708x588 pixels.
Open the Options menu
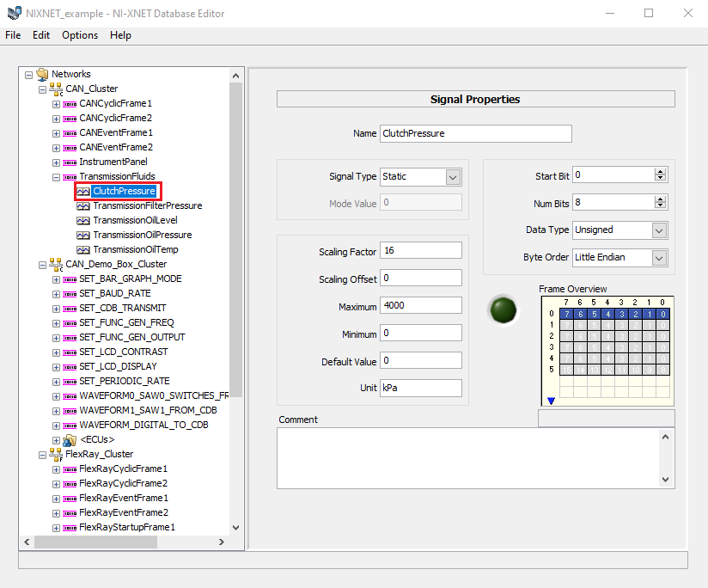(80, 35)
